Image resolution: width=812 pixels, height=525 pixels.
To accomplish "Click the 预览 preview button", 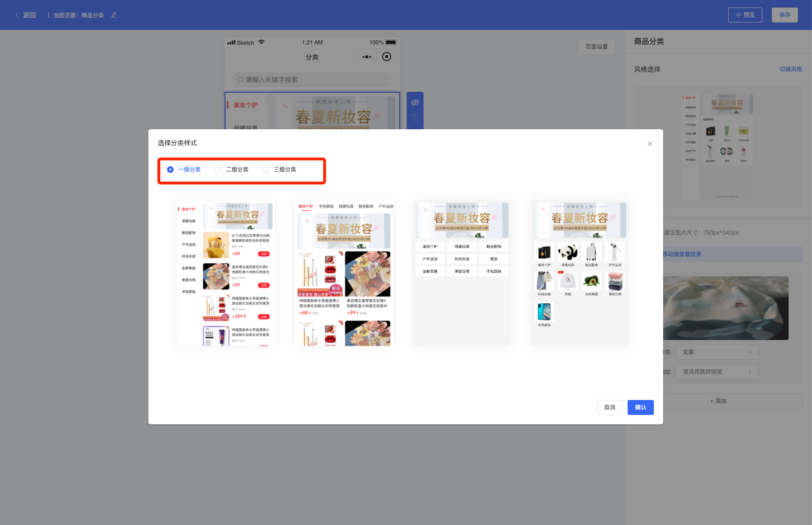I will tap(745, 15).
